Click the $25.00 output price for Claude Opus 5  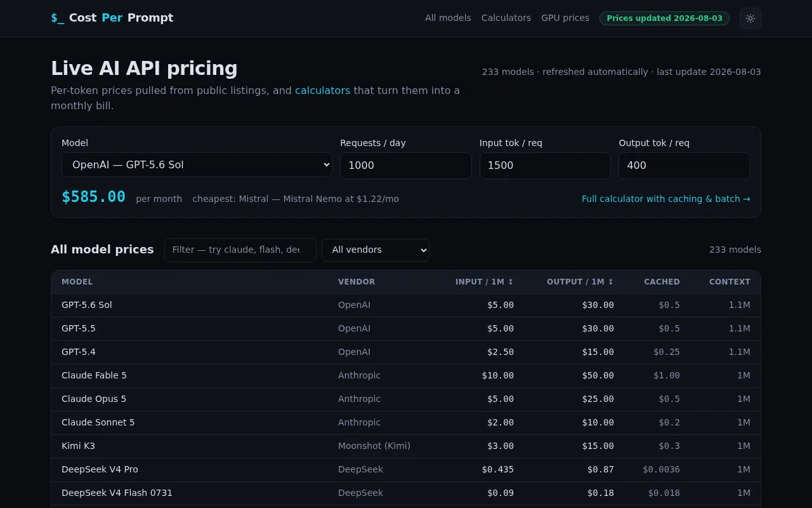(598, 399)
